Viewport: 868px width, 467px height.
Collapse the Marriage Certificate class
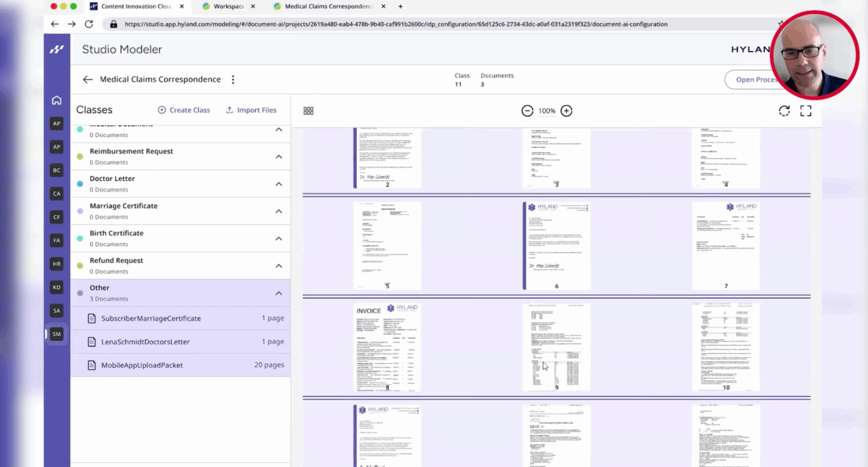(x=279, y=211)
